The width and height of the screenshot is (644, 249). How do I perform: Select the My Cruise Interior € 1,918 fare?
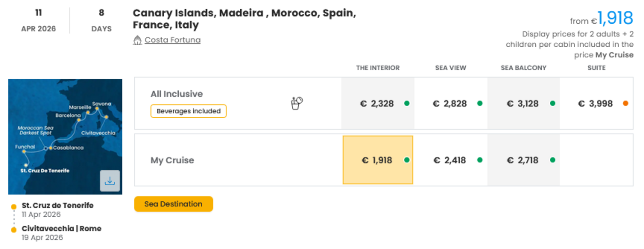click(x=377, y=160)
